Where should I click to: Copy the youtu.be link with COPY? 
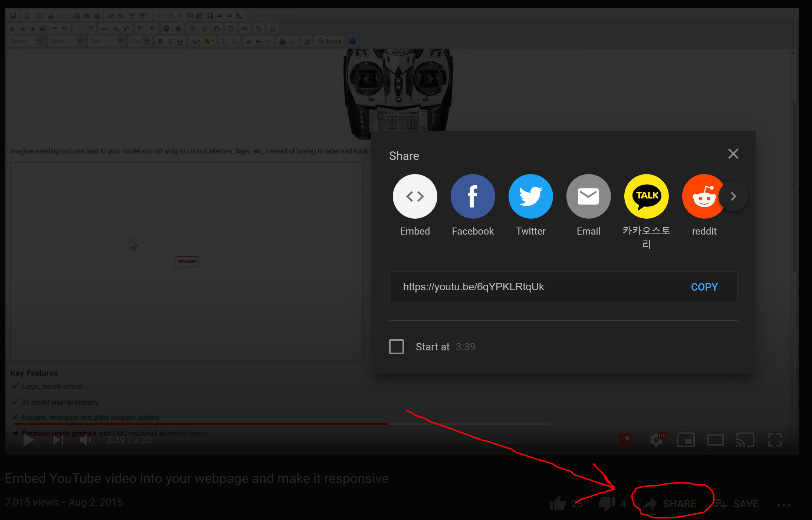point(704,287)
